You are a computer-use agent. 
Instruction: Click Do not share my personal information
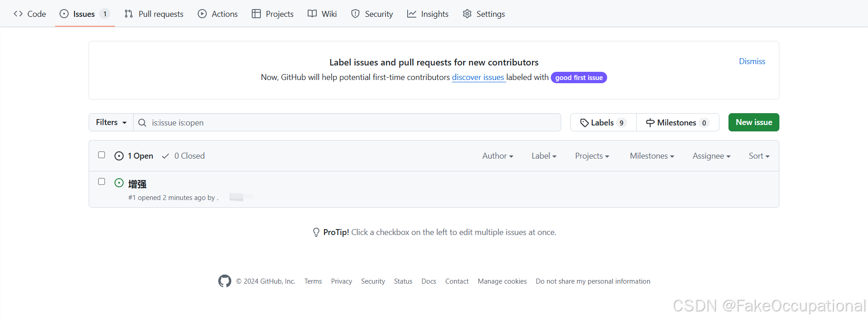[593, 281]
